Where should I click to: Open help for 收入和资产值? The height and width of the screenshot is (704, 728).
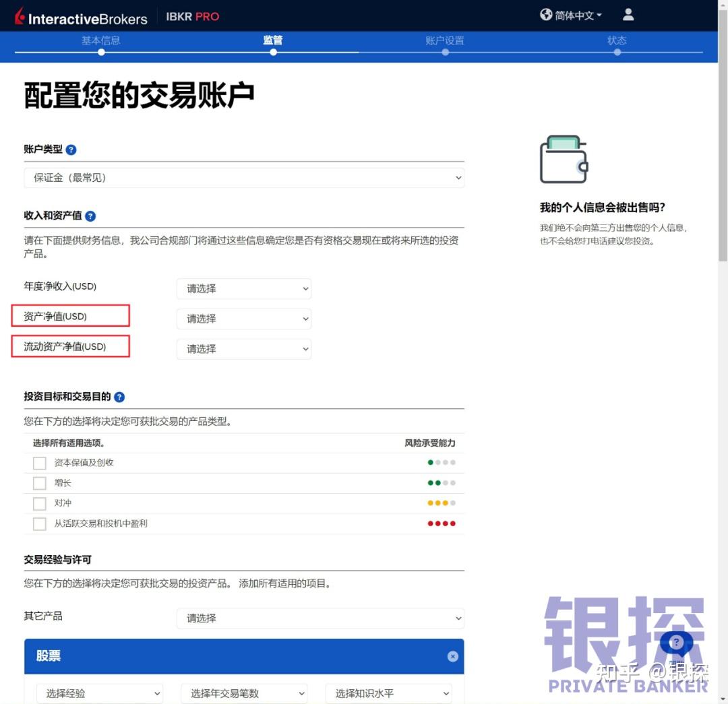[90, 216]
